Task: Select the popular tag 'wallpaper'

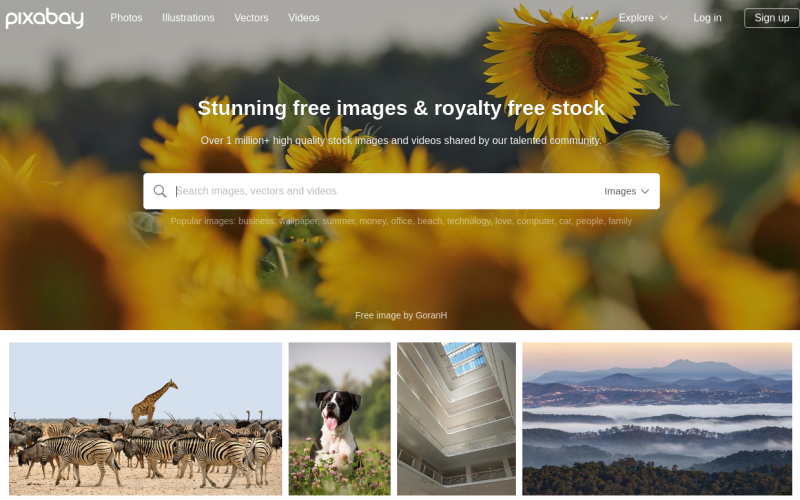Action: pyautogui.click(x=298, y=221)
